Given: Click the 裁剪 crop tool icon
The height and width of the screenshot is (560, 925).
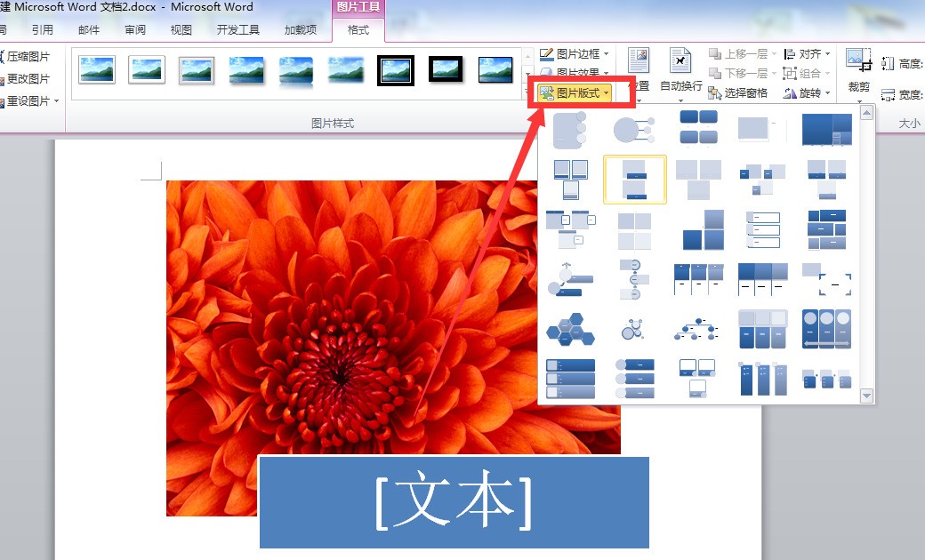Looking at the screenshot, I should pos(859,60).
